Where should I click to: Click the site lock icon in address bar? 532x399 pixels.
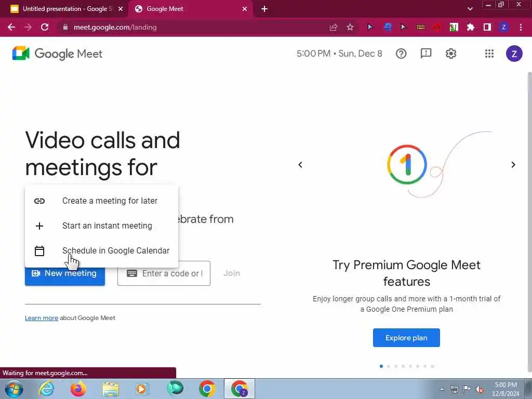(65, 27)
